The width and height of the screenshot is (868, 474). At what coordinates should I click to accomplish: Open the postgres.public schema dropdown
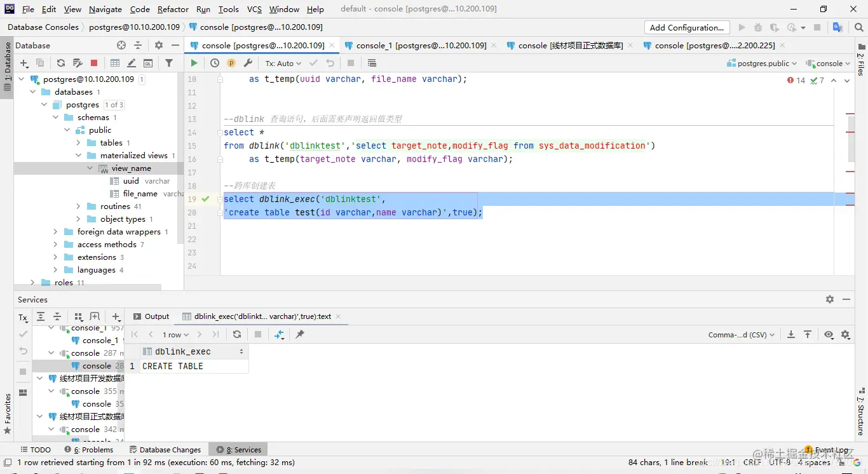[763, 63]
